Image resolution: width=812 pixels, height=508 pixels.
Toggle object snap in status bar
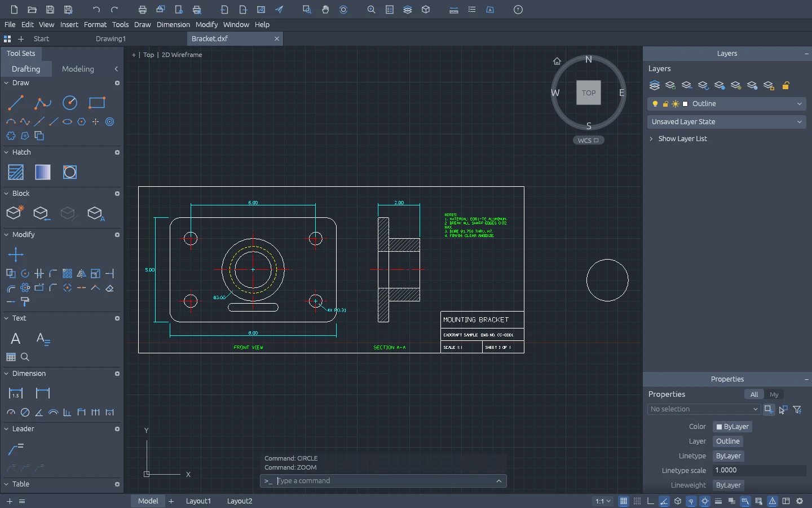705,501
